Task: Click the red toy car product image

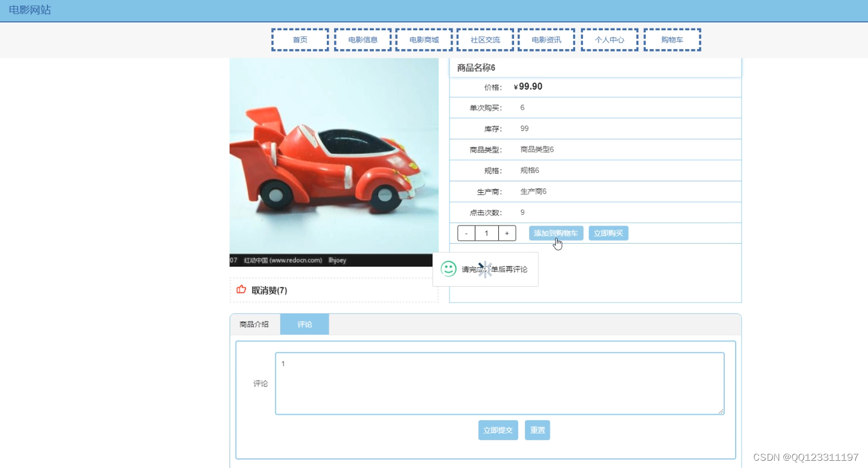Action: (334, 162)
